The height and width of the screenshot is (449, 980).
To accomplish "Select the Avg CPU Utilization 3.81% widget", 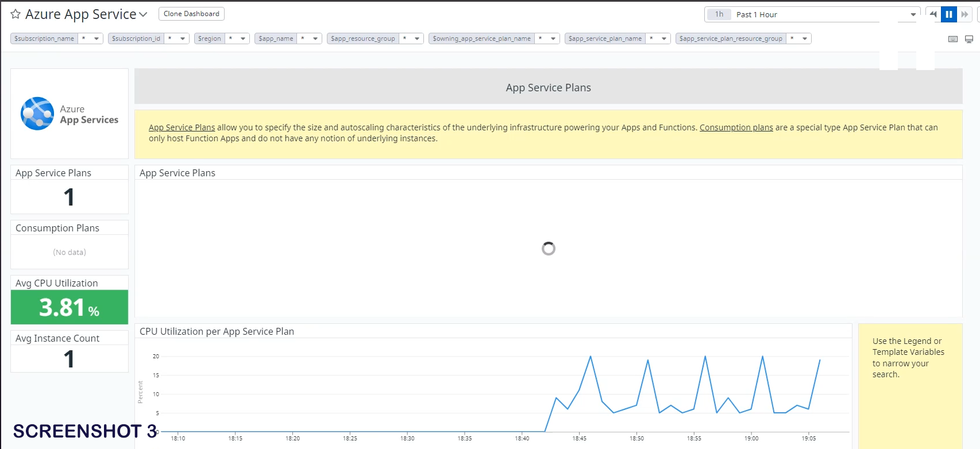I will [70, 307].
